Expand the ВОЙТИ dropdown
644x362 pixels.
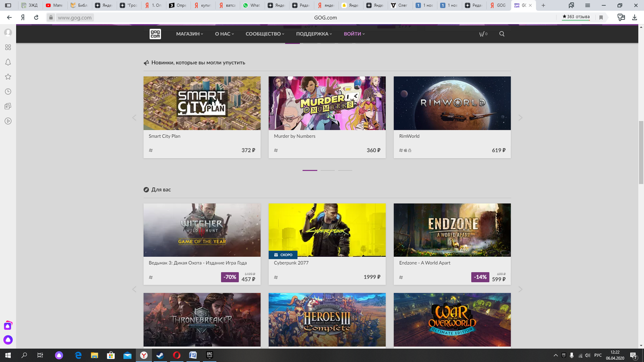point(352,33)
